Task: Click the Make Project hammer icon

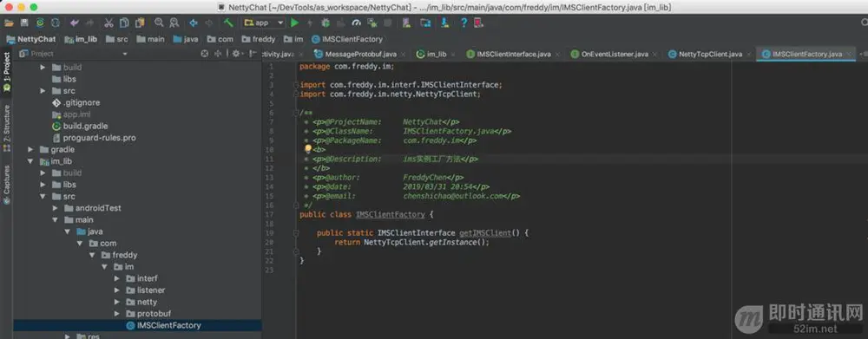Action: (x=228, y=23)
